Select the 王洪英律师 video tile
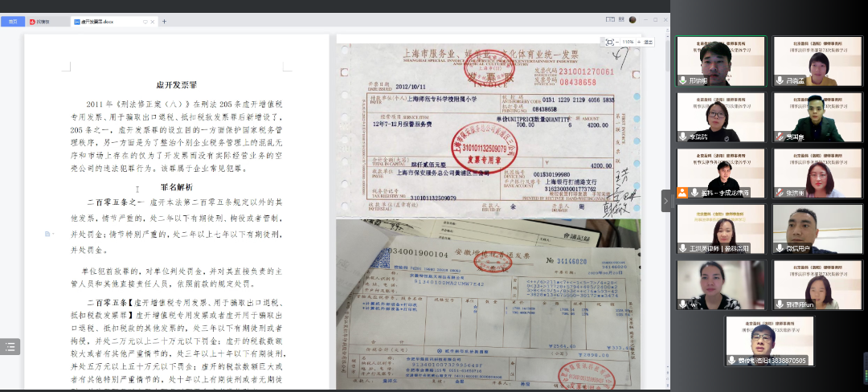Image resolution: width=868 pixels, height=392 pixels. [721, 230]
